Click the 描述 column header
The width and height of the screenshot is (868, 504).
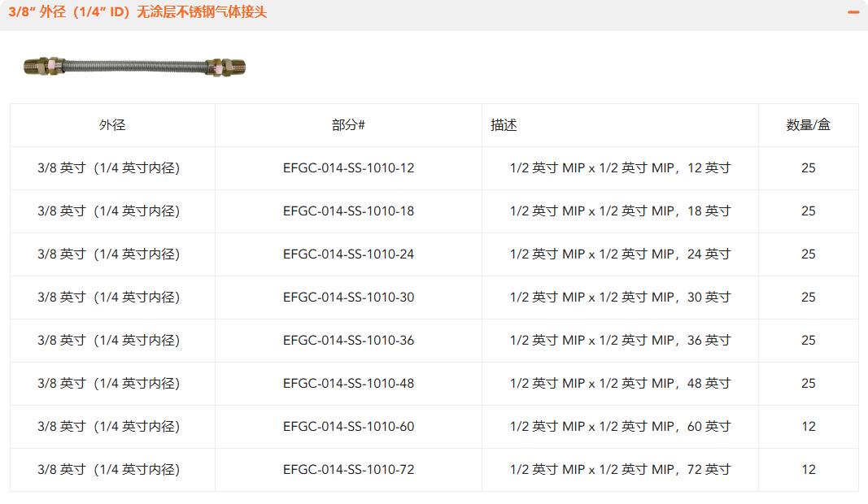click(504, 125)
